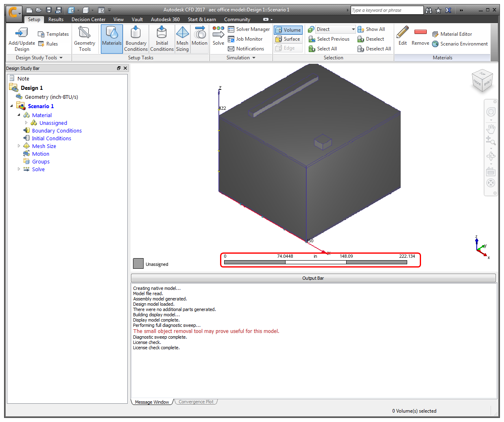Click Select All button

point(323,49)
